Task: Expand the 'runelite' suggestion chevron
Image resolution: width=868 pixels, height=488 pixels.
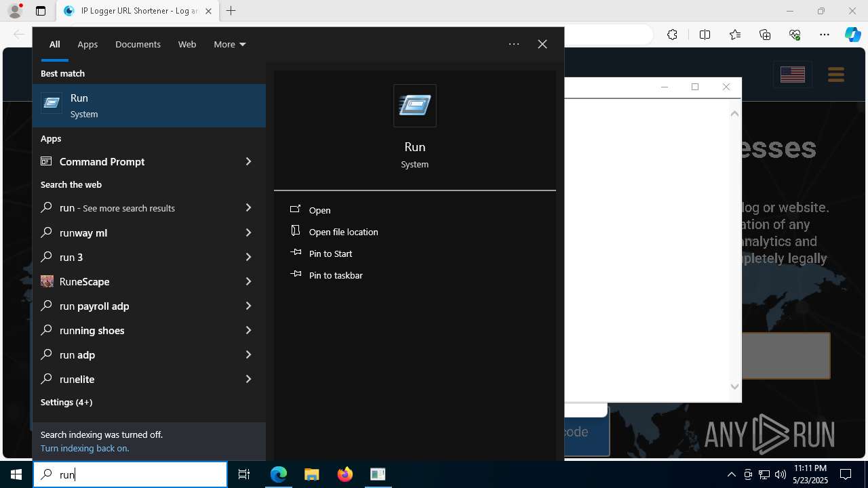Action: [248, 379]
